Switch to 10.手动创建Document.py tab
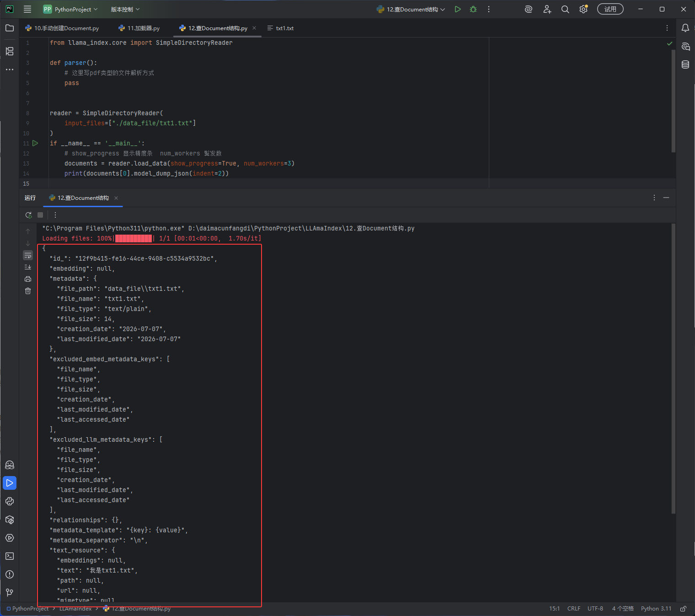The image size is (695, 616). 62,28
